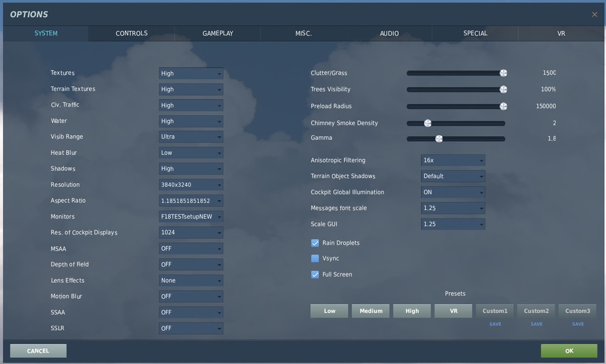Click the Clutter/Grass slider handle

(503, 73)
